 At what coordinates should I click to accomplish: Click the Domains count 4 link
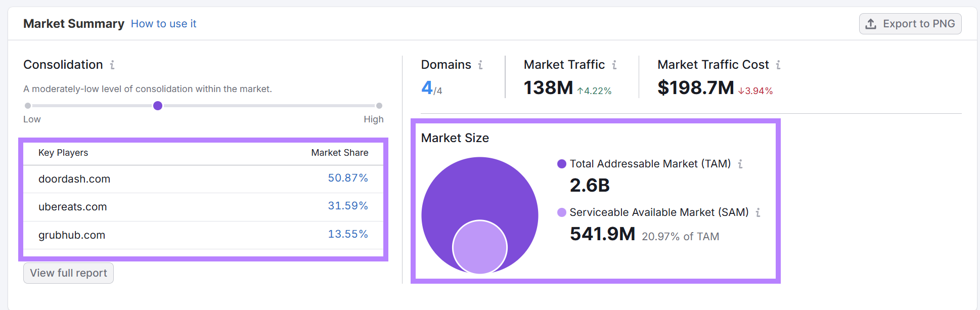click(x=427, y=88)
